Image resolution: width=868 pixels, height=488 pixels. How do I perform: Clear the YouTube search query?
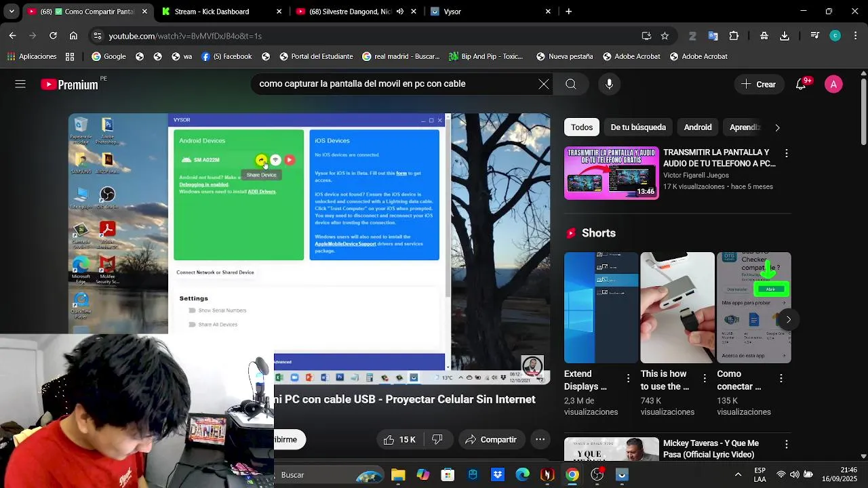544,84
